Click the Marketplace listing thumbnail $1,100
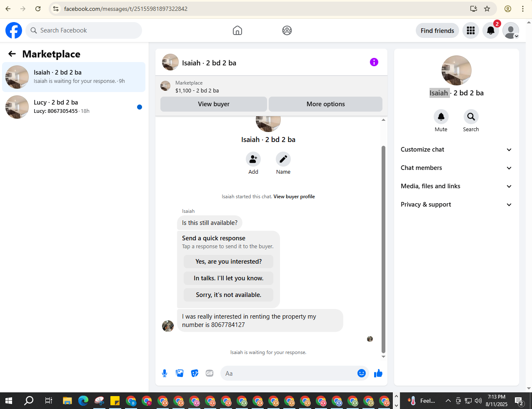Viewport: 532px width, 409px height. [165, 86]
